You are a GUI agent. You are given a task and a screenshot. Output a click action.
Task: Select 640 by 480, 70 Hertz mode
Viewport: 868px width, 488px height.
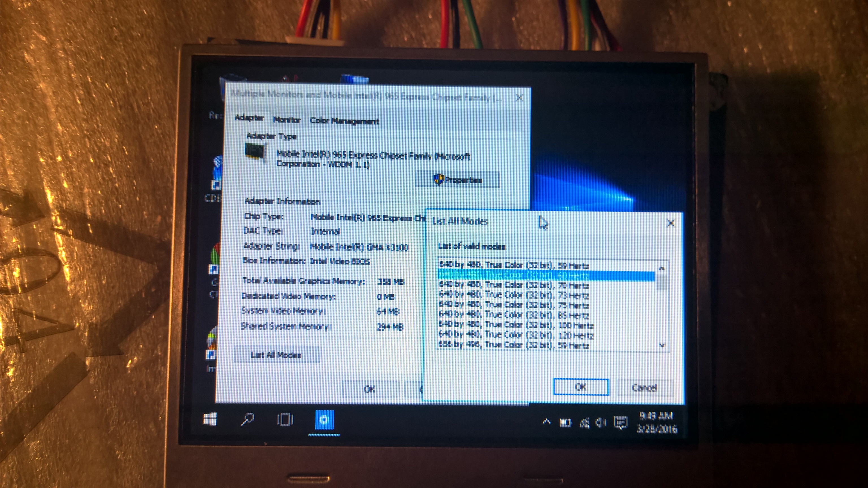tap(546, 285)
